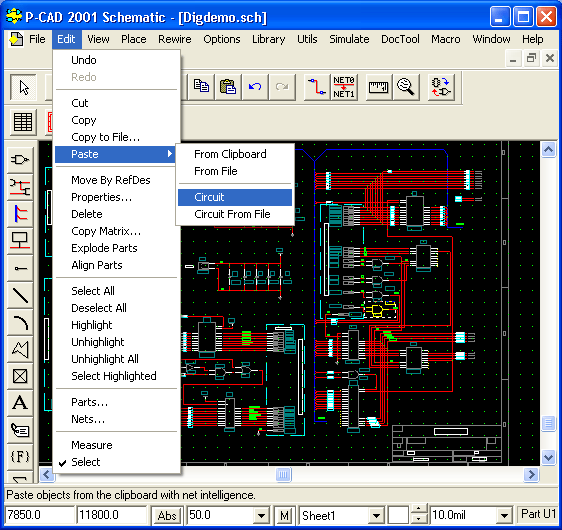Choose the Place Text 'A' tool

coord(20,403)
